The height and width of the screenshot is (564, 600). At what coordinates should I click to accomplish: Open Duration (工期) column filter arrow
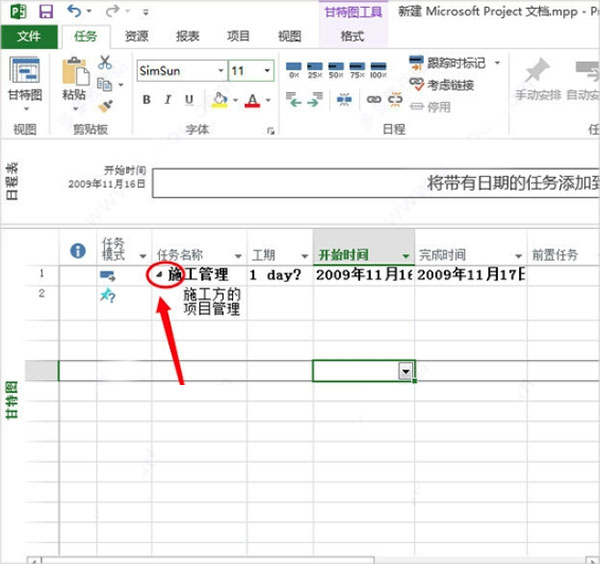[x=305, y=256]
